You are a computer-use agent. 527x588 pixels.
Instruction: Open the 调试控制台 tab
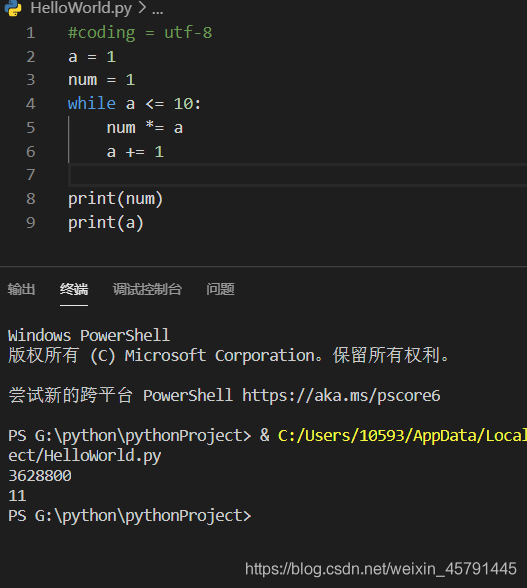click(147, 289)
